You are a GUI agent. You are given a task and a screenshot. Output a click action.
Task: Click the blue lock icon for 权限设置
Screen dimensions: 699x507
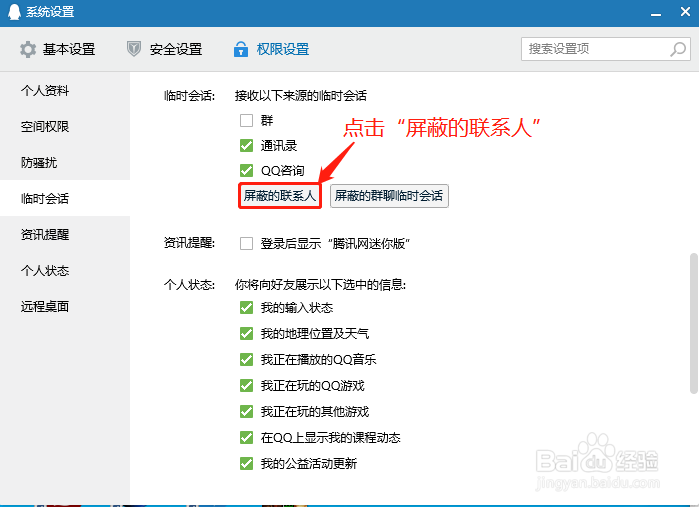pos(241,49)
